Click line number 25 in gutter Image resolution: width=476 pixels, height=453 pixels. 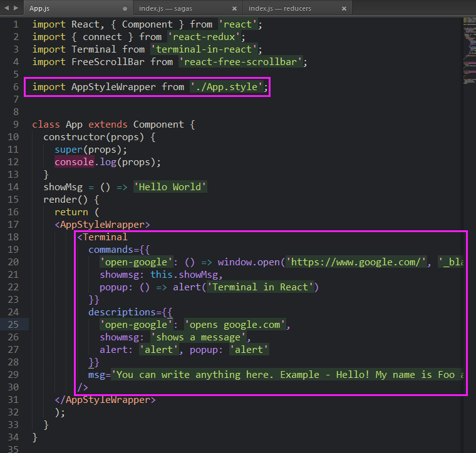click(x=13, y=325)
